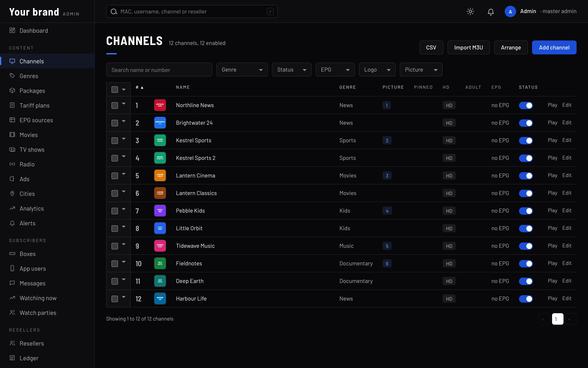This screenshot has width=588, height=368.
Task: Open TV shows in sidebar
Action: coord(47,149)
